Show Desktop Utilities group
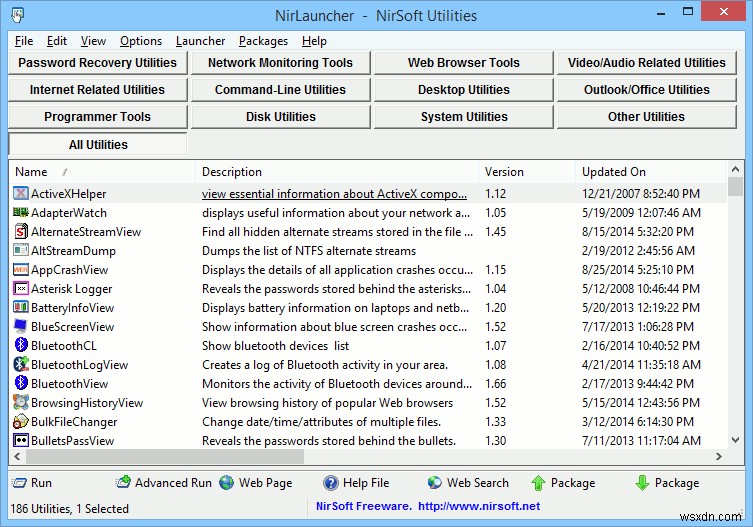The image size is (753, 527). pyautogui.click(x=463, y=90)
